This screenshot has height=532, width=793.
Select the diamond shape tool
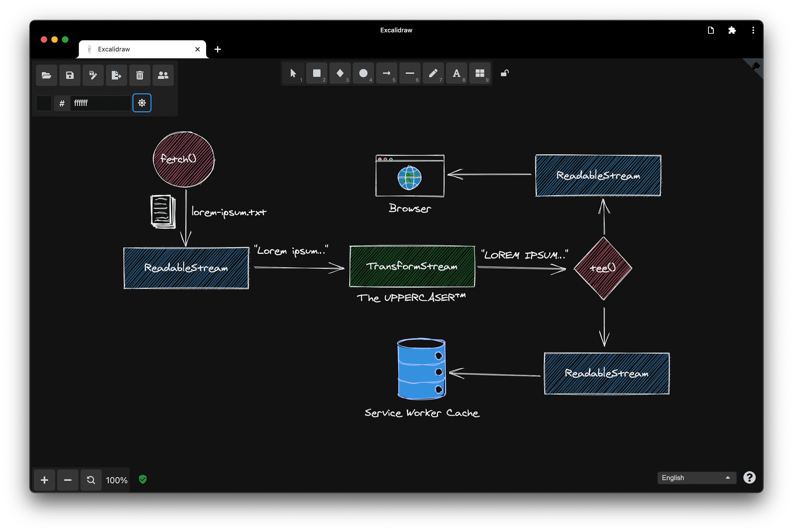click(339, 73)
